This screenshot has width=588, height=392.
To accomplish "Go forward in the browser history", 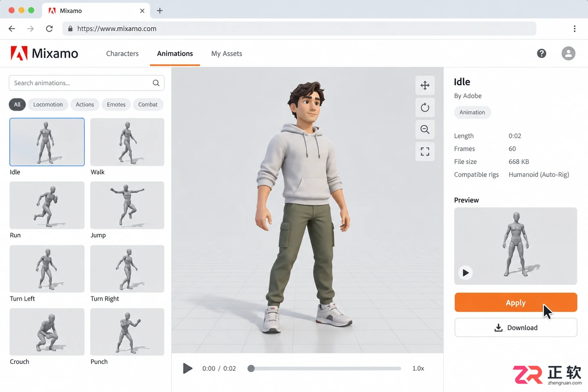I will tap(31, 29).
